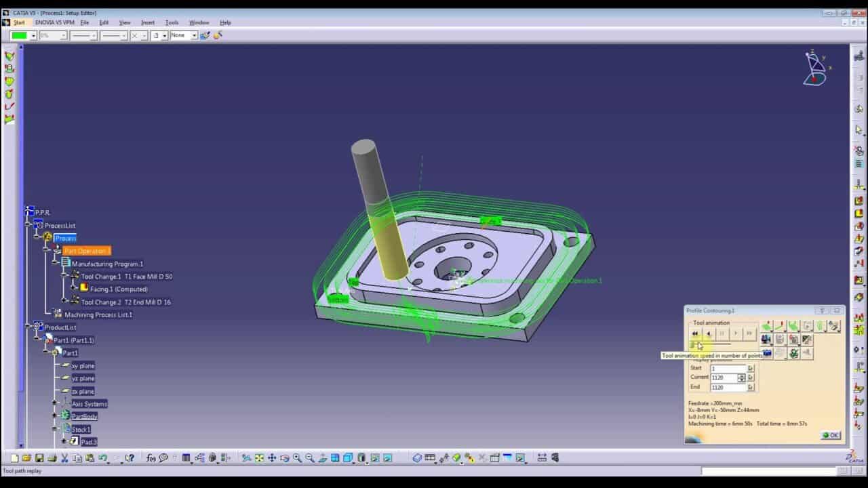Screen dimensions: 868x488
Task: Expand the Machining Process List.1 node
Action: coord(53,312)
